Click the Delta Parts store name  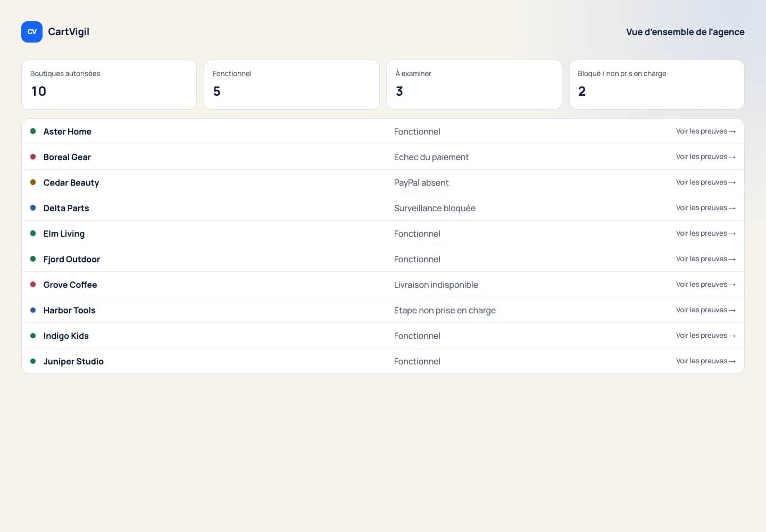[x=66, y=208]
